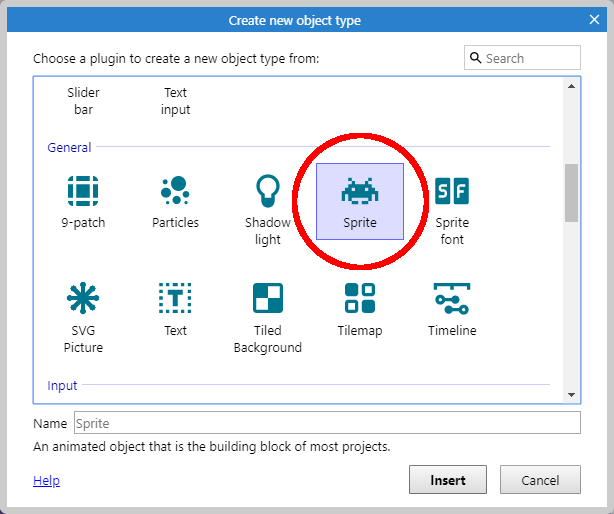Select the SVG Picture plugin

[x=83, y=299]
